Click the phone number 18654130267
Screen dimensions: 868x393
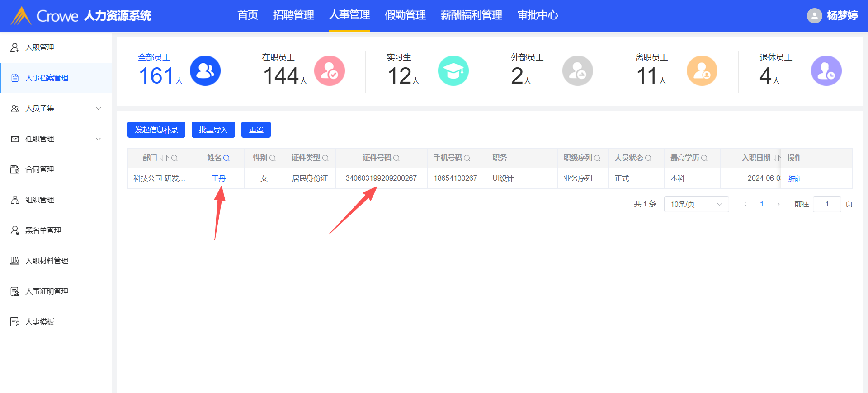(456, 178)
